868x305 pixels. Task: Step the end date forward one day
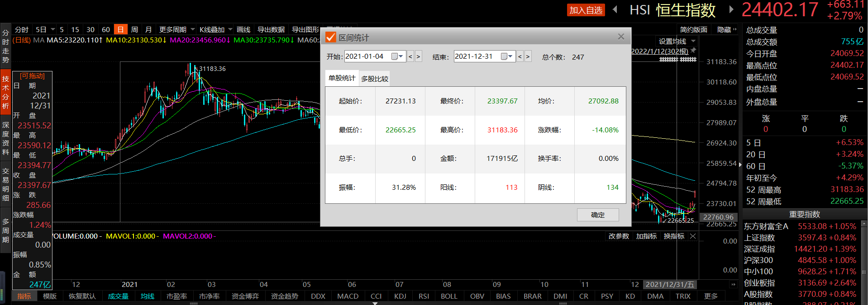click(528, 57)
